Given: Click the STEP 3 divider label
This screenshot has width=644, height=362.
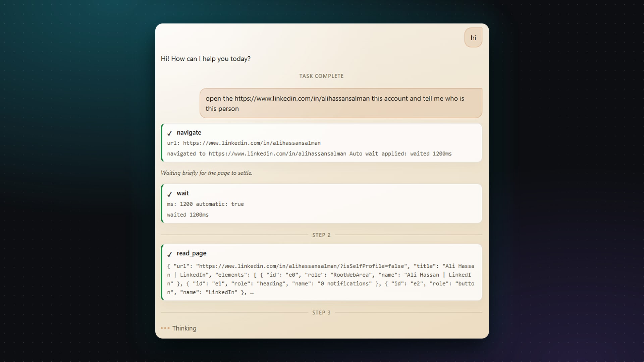Looking at the screenshot, I should click(321, 312).
